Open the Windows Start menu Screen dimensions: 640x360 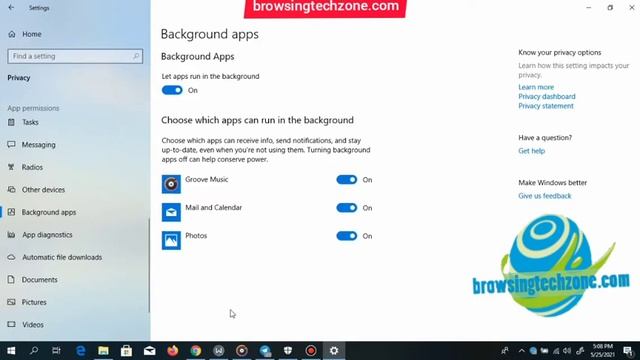(11, 351)
